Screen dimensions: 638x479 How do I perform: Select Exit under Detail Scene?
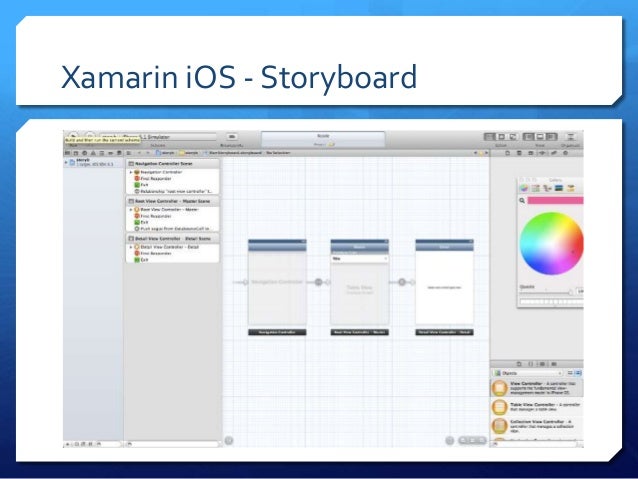coord(141,260)
